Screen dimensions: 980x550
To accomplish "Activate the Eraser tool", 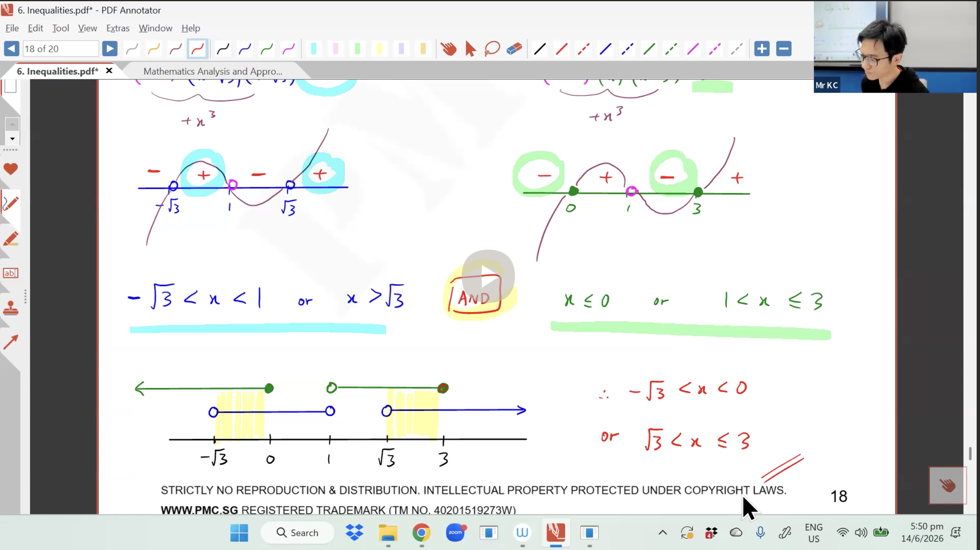I will click(514, 49).
